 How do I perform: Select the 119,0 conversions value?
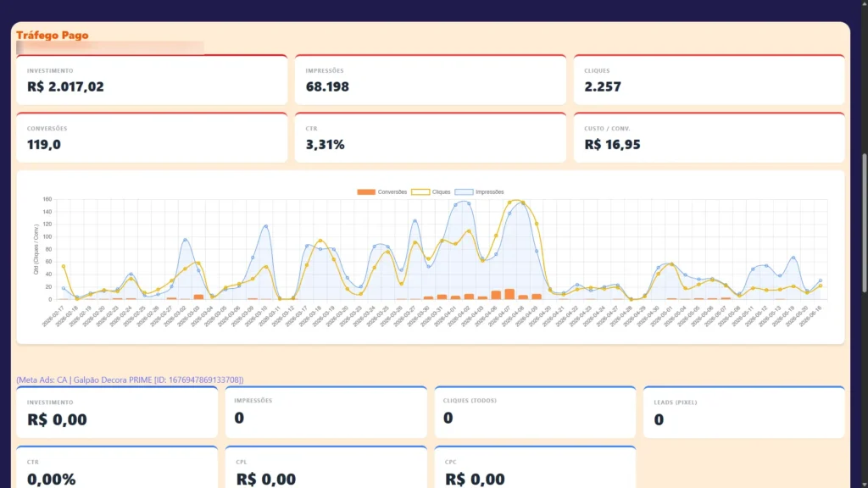(44, 144)
